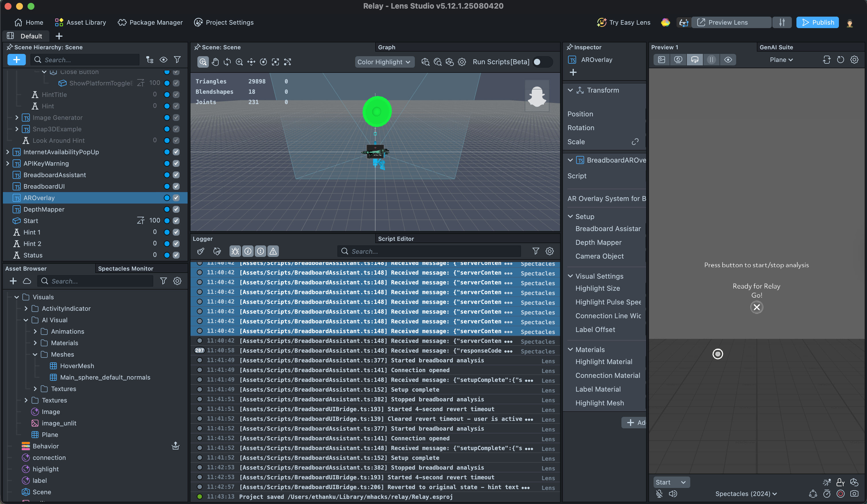Click the Publish button
The image size is (867, 504).
coord(817,22)
